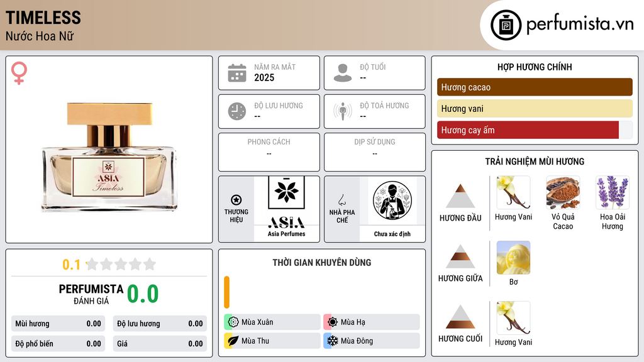
Task: Click the Nước Hoa Nữ subtitle
Action: 40,36
